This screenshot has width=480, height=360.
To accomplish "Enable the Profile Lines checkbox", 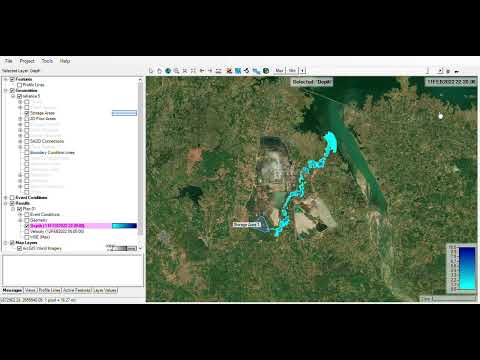I will tap(19, 85).
